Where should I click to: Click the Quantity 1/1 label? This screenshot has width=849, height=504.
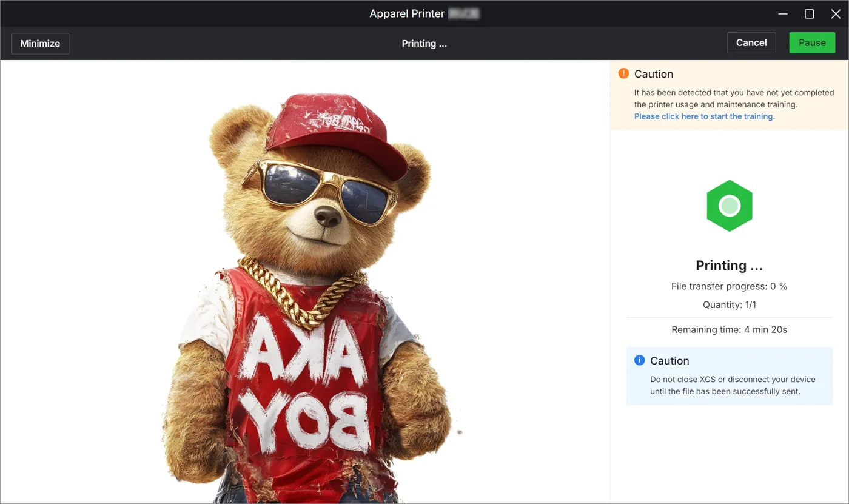pyautogui.click(x=729, y=305)
